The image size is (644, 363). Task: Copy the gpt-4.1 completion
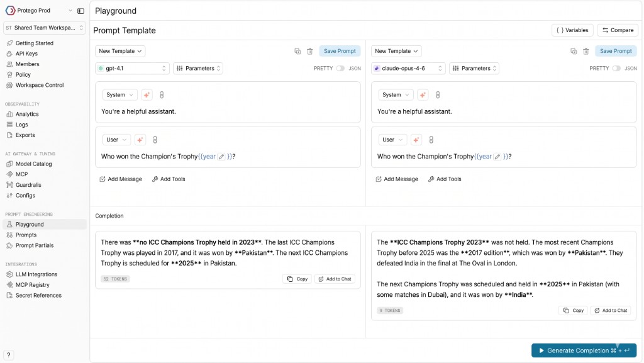tap(297, 279)
